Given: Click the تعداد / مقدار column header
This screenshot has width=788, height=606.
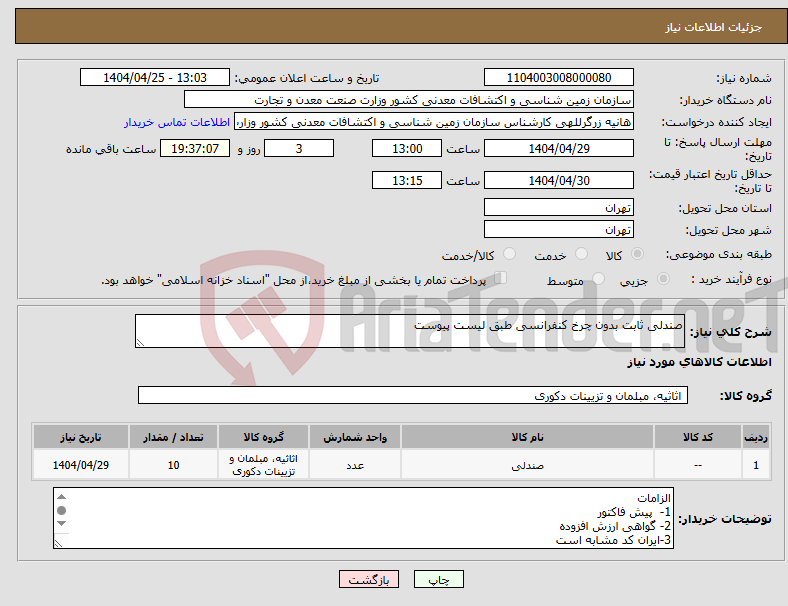Looking at the screenshot, I should (x=173, y=437).
